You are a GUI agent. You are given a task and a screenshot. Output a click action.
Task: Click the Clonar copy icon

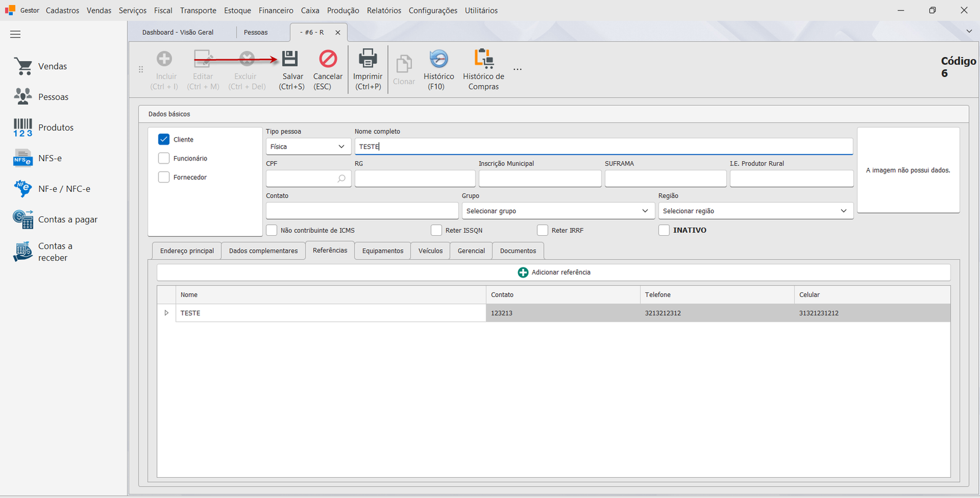coord(404,64)
